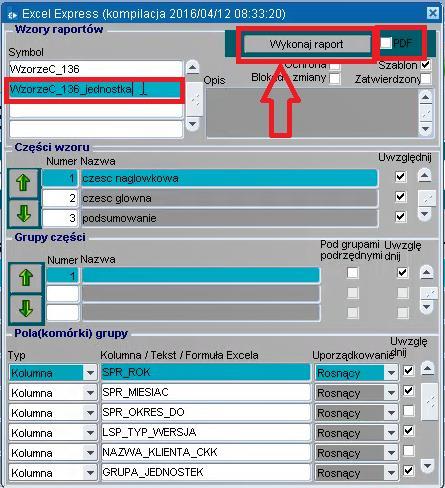Toggle the Blokada zmiany checkbox

click(x=335, y=79)
